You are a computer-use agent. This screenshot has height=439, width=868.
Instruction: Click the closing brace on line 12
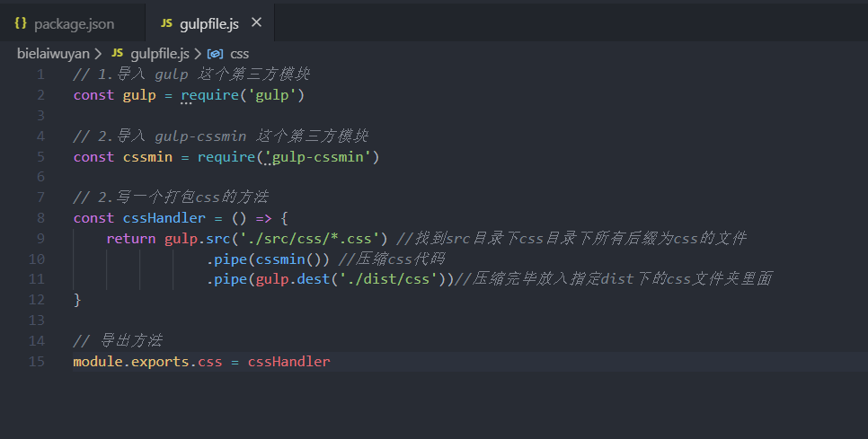(77, 300)
